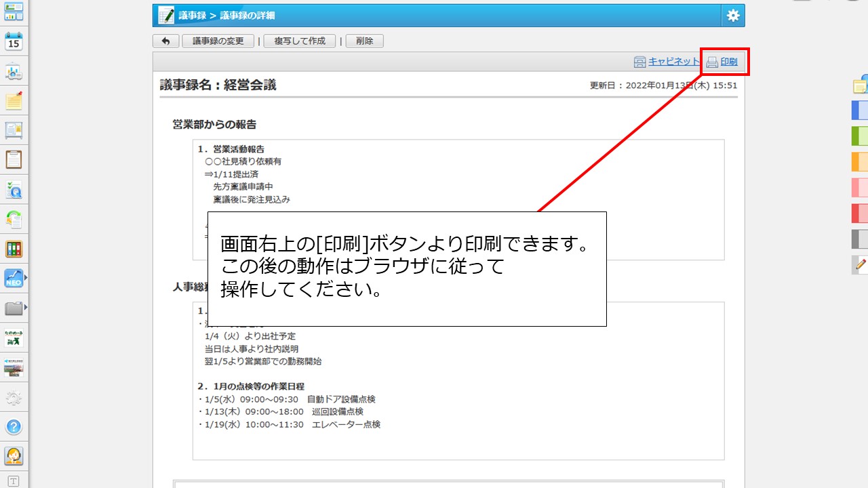
Task: Click the 削除 button
Action: point(364,41)
